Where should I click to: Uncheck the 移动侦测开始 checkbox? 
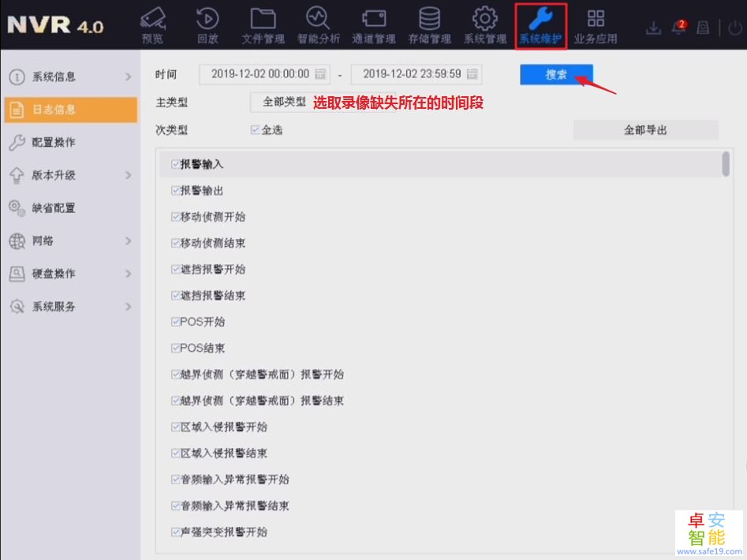[174, 216]
